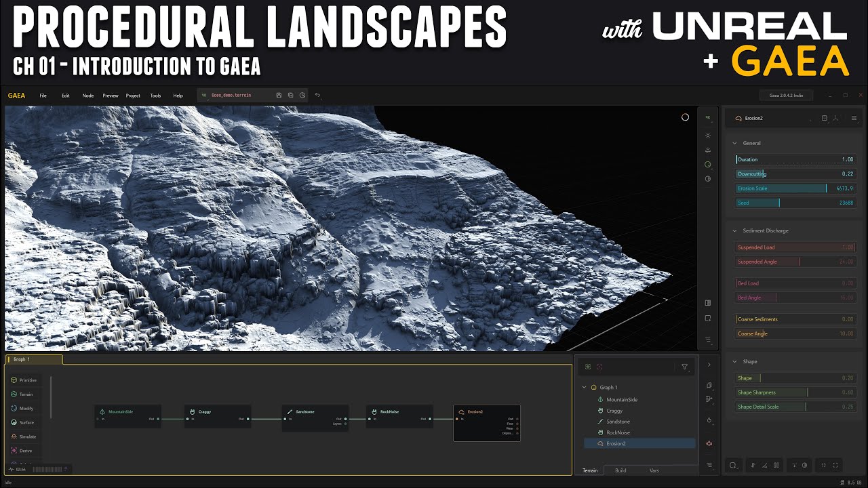Open the Edit menu
The image size is (868, 488).
click(66, 96)
